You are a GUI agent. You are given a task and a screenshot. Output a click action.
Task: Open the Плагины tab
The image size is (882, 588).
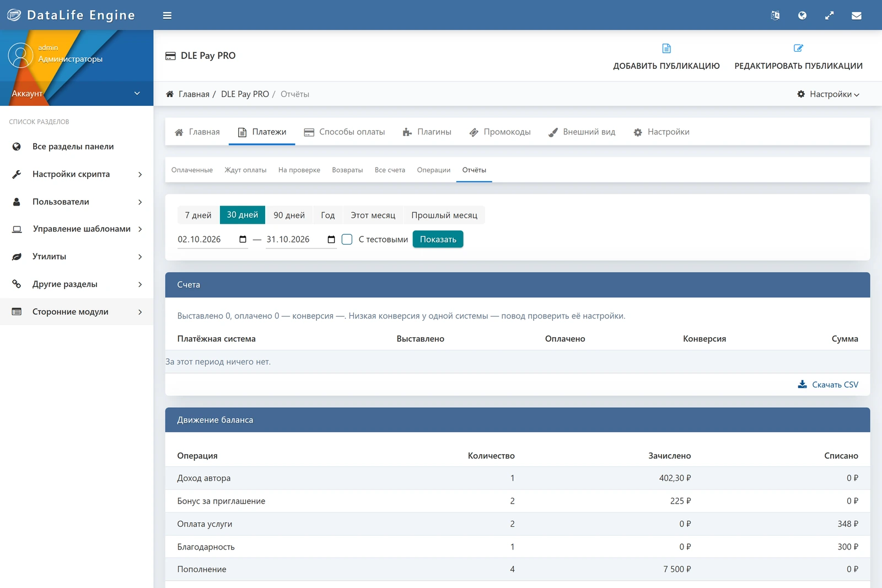(427, 132)
